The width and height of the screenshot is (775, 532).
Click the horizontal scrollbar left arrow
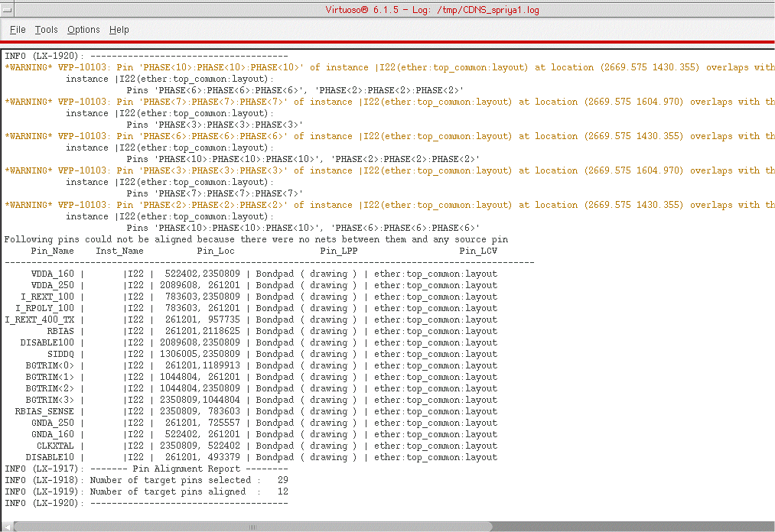click(6, 527)
